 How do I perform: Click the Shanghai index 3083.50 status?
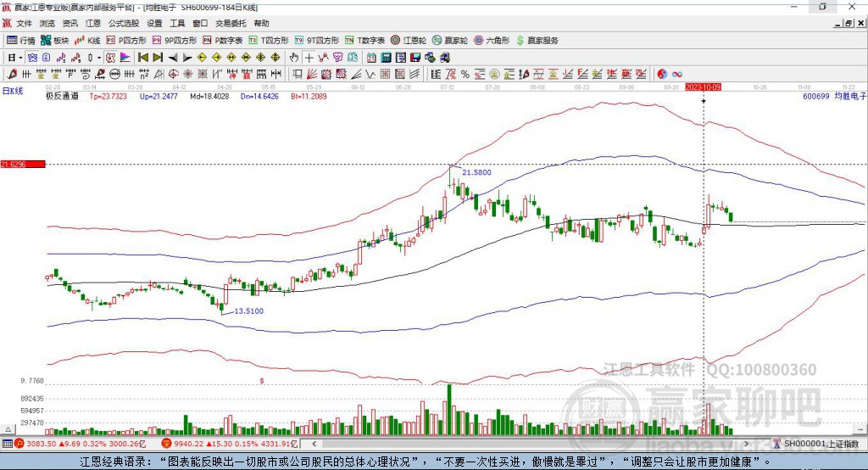[81, 444]
